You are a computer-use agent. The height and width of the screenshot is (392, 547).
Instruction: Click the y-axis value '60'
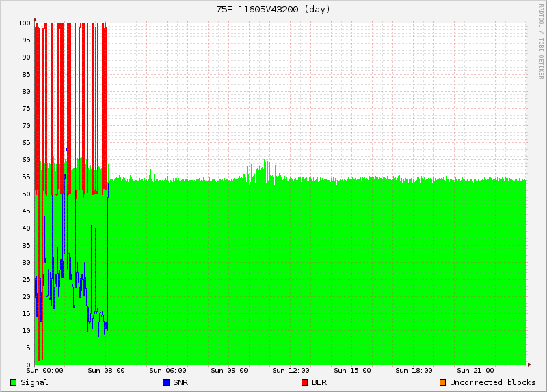(x=26, y=160)
